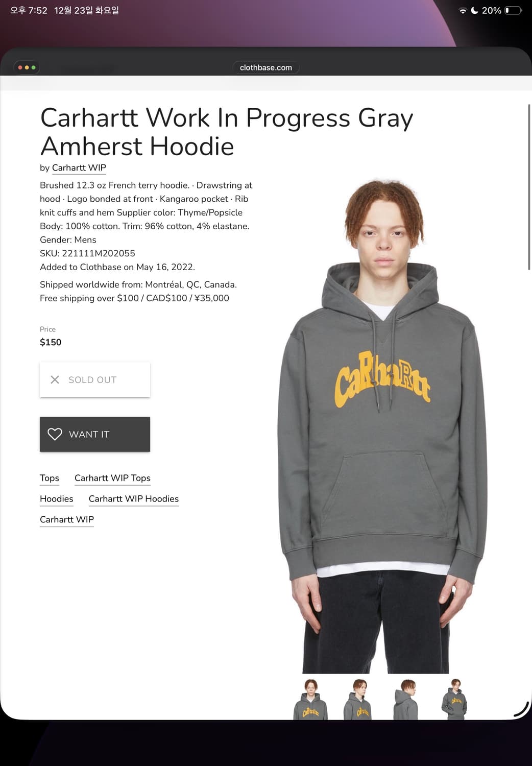Image resolution: width=532 pixels, height=766 pixels.
Task: Tap the clothbase.com address bar
Action: [266, 67]
